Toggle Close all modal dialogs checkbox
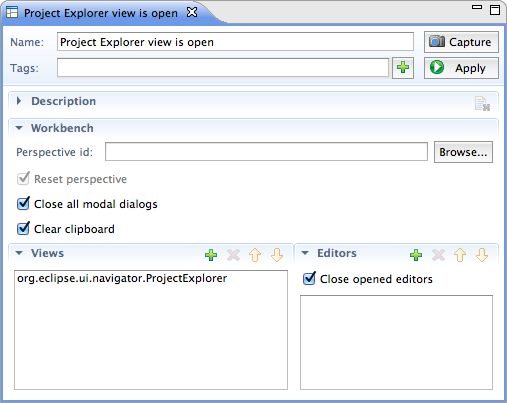This screenshot has width=507, height=403. pos(23,203)
